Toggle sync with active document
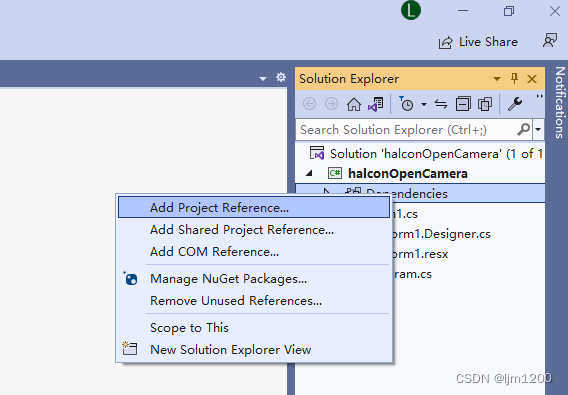 point(441,104)
